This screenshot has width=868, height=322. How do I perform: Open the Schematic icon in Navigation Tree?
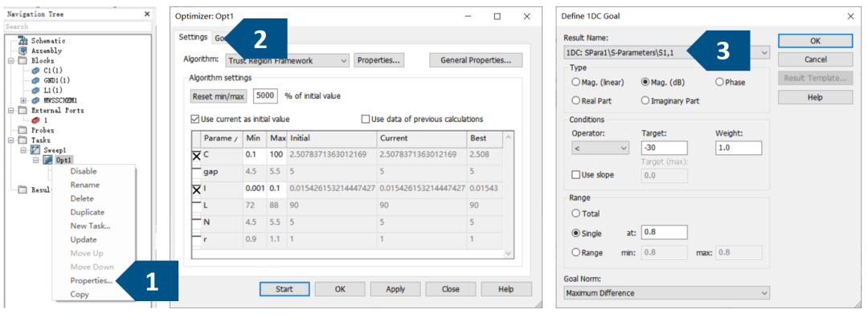23,41
